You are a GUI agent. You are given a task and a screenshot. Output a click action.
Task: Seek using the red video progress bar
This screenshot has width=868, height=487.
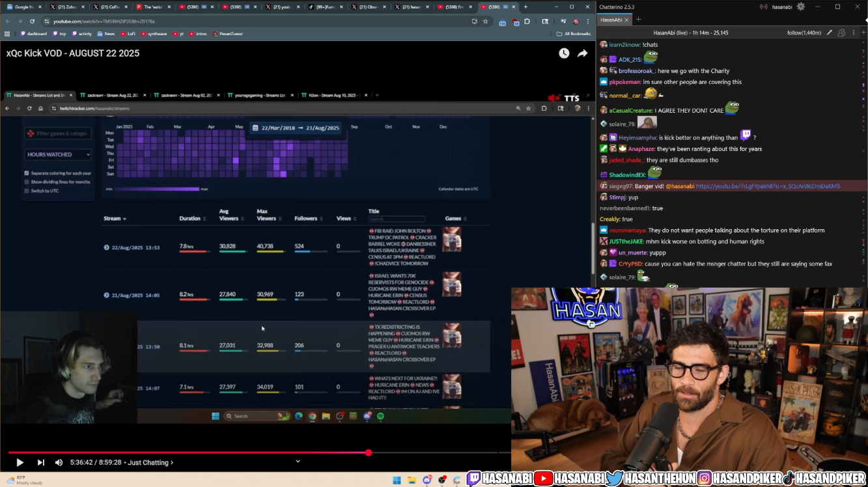188,452
